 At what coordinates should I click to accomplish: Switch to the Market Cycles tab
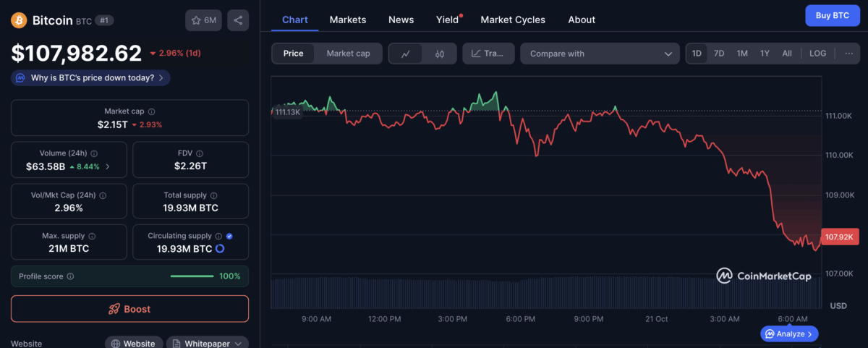[513, 20]
